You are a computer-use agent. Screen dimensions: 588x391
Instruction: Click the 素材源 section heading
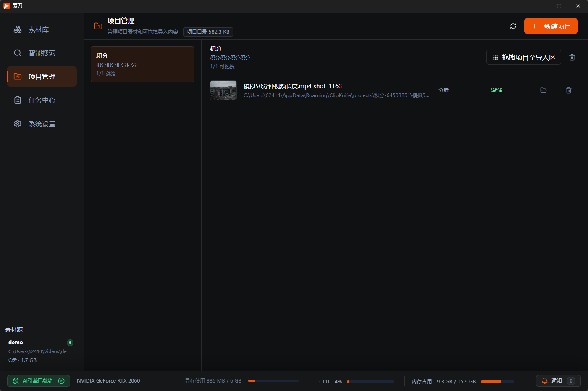(x=14, y=330)
